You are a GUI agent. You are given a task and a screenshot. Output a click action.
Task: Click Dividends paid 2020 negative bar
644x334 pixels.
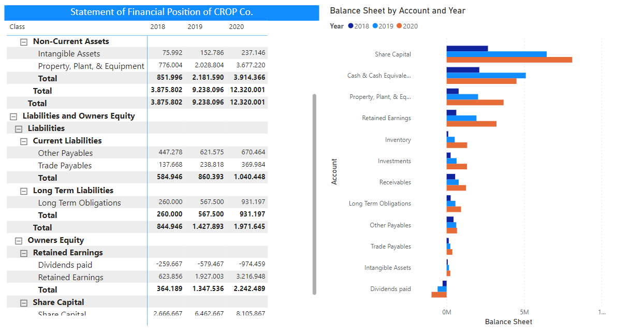[439, 295]
